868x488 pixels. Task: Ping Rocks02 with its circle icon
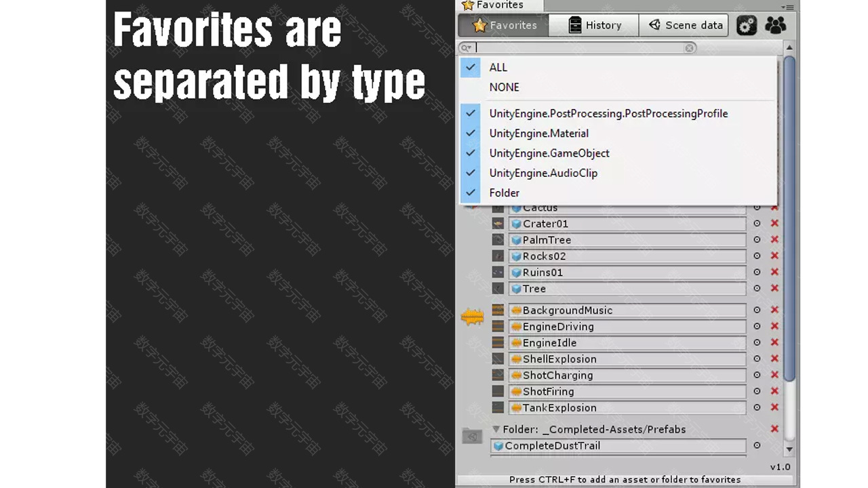[757, 256]
